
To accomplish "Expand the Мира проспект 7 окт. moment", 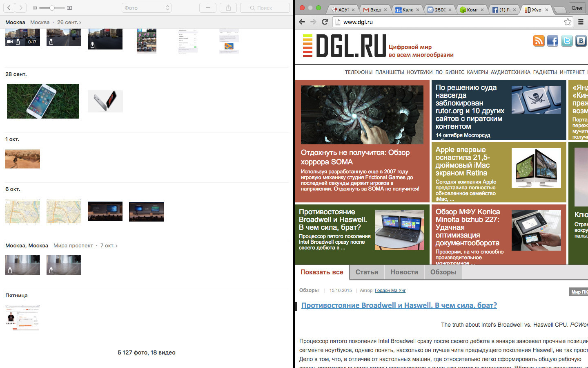I will 116,246.
